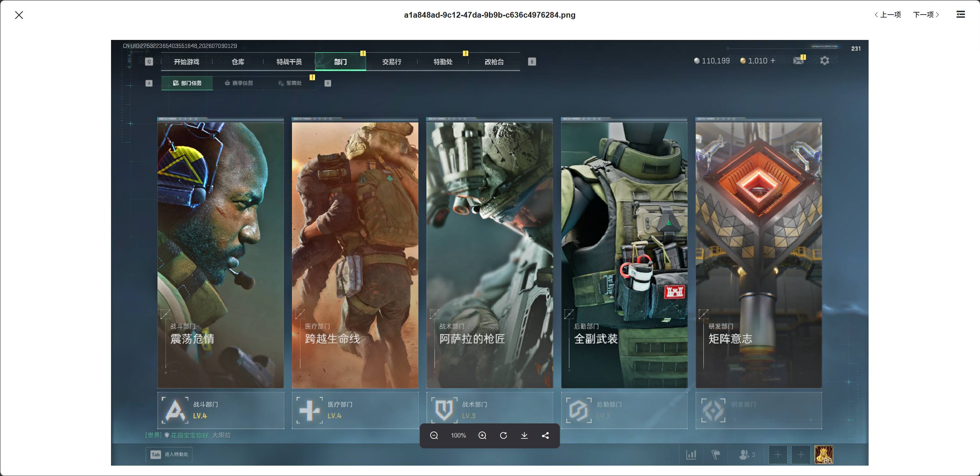The width and height of the screenshot is (980, 476).
Task: Click the 战术部门 shield emblem icon
Action: (x=444, y=410)
